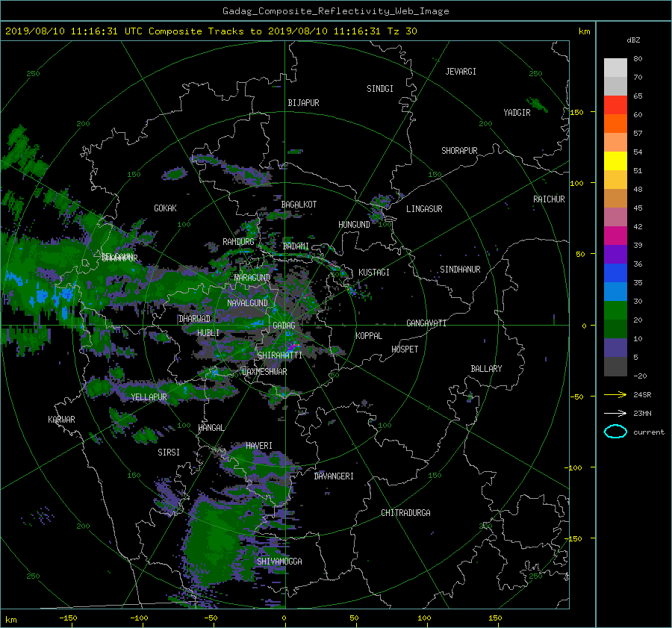
Task: Click the YADGIR city label
Action: (517, 113)
